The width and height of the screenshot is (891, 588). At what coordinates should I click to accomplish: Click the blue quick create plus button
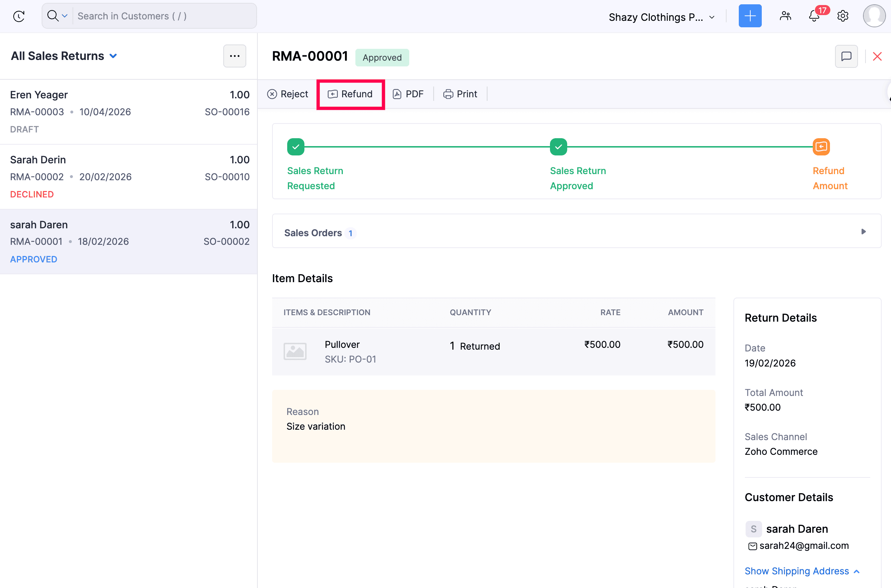pyautogui.click(x=750, y=16)
